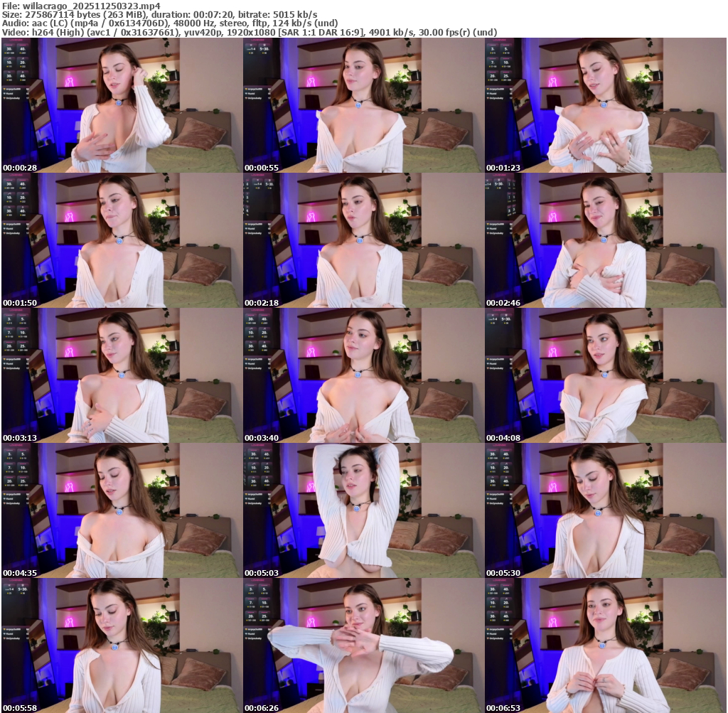Image resolution: width=728 pixels, height=713 pixels.
Task: Pick the thumbnail labeled 00:05:03
Action: (363, 510)
